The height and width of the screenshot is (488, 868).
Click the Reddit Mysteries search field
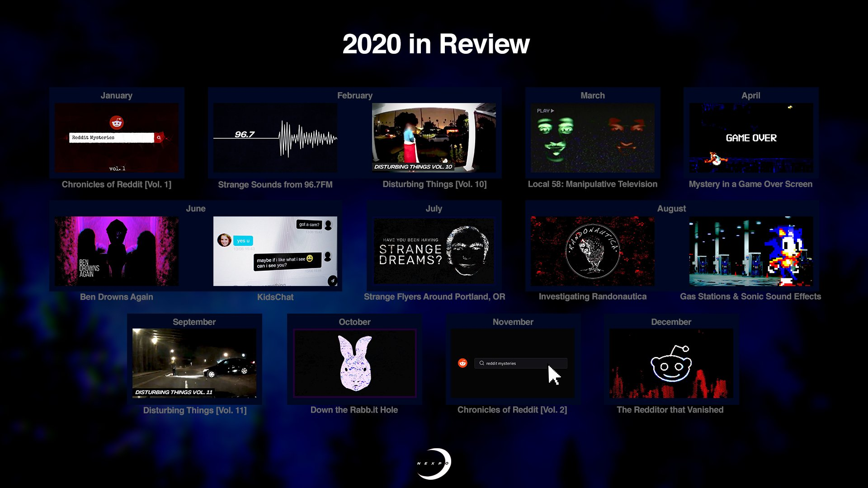pyautogui.click(x=112, y=137)
